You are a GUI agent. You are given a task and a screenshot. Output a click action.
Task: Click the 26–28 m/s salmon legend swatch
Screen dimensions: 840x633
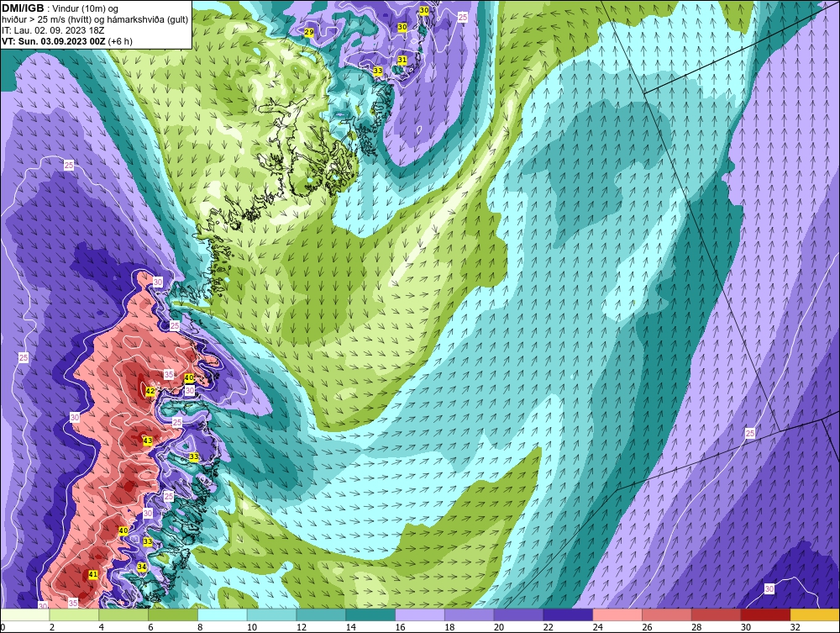666,615
